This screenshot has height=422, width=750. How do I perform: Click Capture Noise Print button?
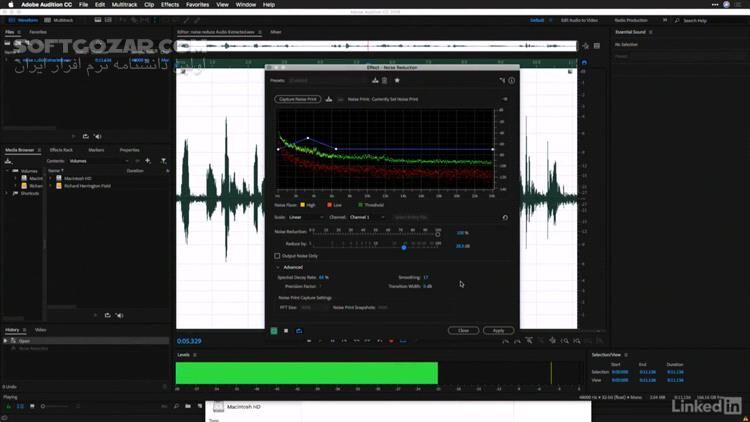coord(298,99)
